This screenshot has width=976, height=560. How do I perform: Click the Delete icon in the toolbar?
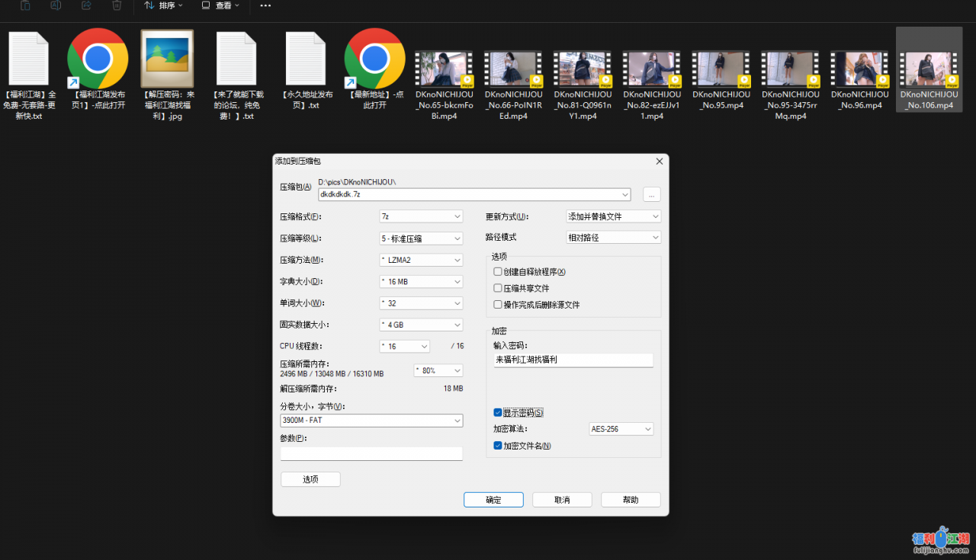[x=115, y=6]
